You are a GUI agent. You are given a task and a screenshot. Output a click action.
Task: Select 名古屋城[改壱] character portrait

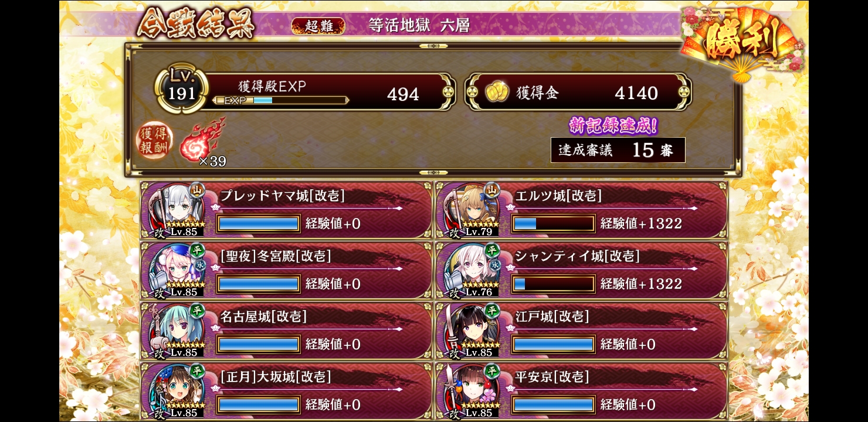click(x=175, y=331)
